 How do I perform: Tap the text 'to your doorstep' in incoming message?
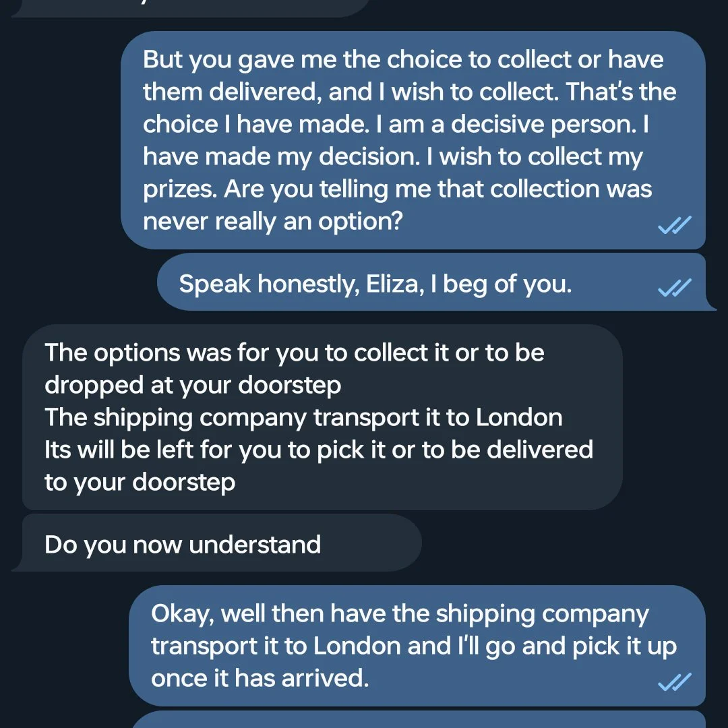point(140,483)
